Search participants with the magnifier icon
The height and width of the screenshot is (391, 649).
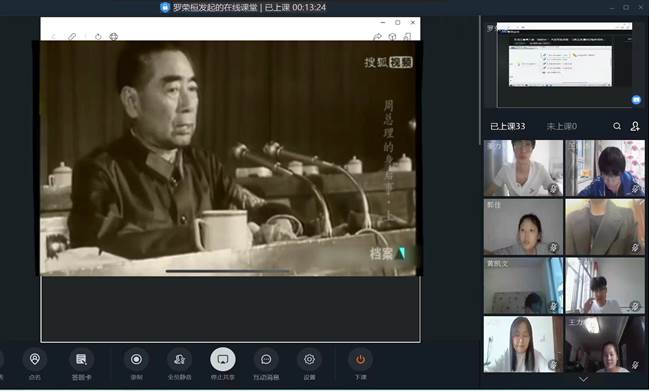[x=617, y=126]
